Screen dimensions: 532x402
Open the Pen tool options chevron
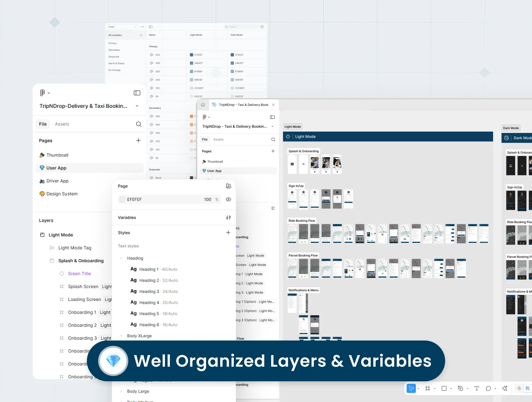[468, 388]
